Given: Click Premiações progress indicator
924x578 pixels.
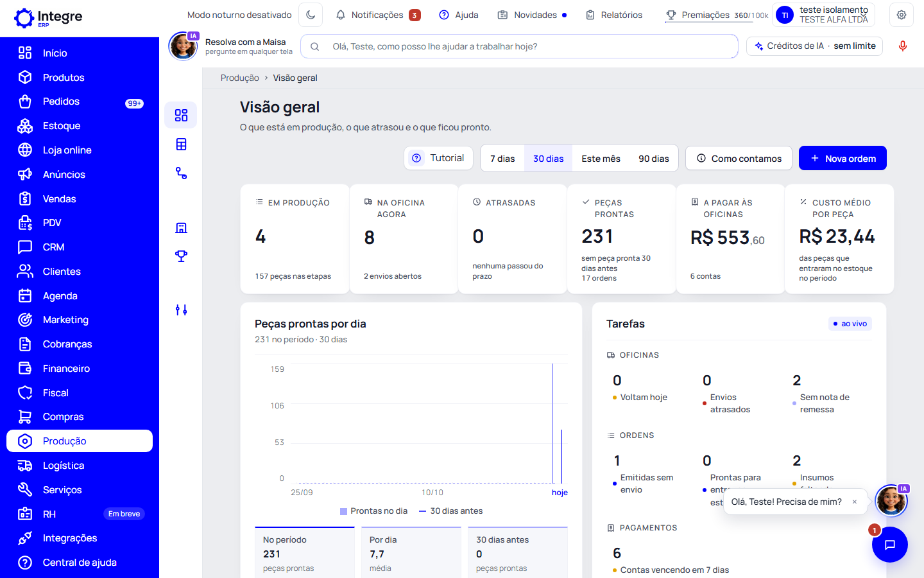Looking at the screenshot, I should [x=717, y=15].
